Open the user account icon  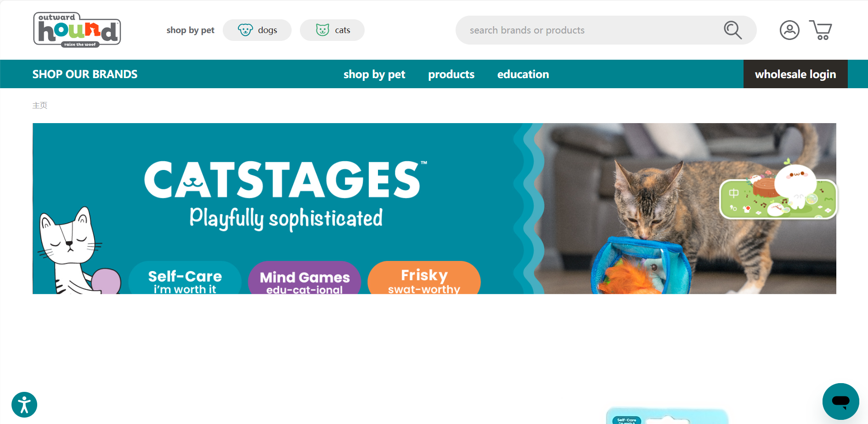pyautogui.click(x=789, y=30)
